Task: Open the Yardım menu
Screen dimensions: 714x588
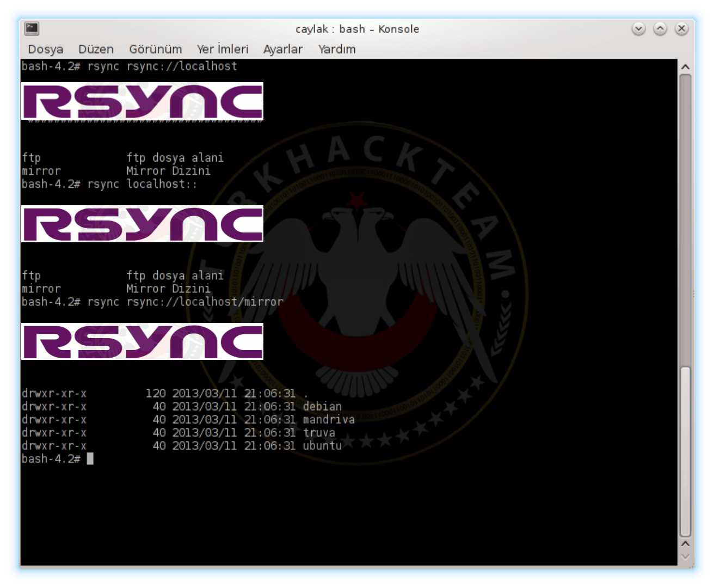Action: pos(337,49)
